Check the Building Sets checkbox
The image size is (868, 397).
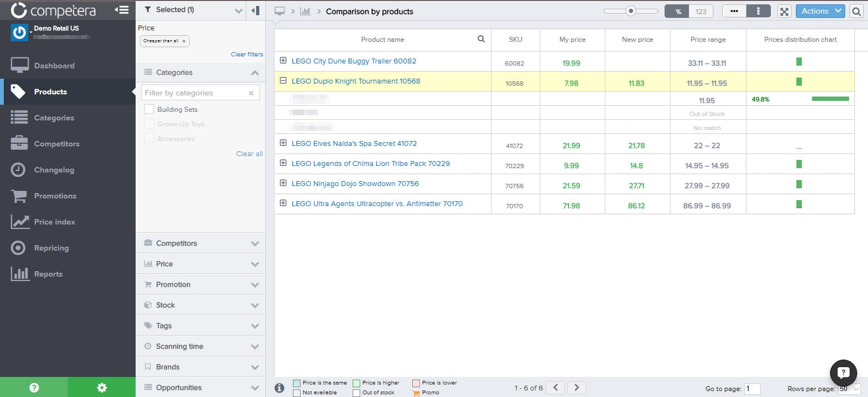(149, 109)
